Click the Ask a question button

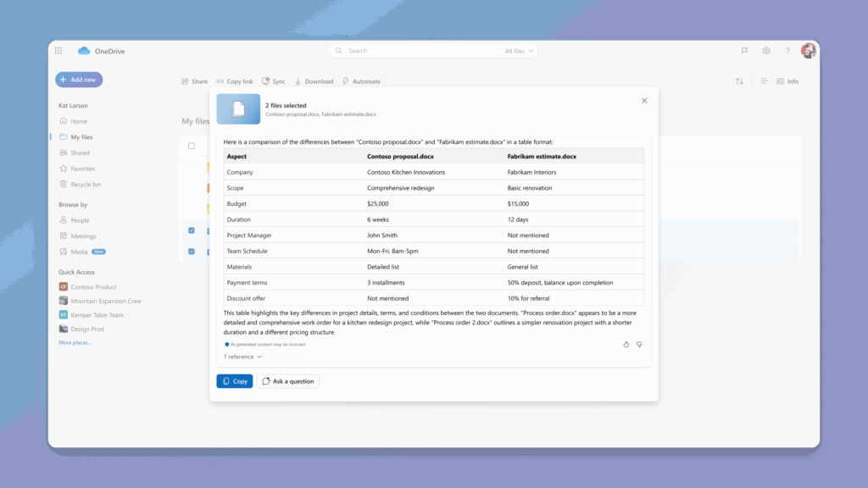pos(288,381)
